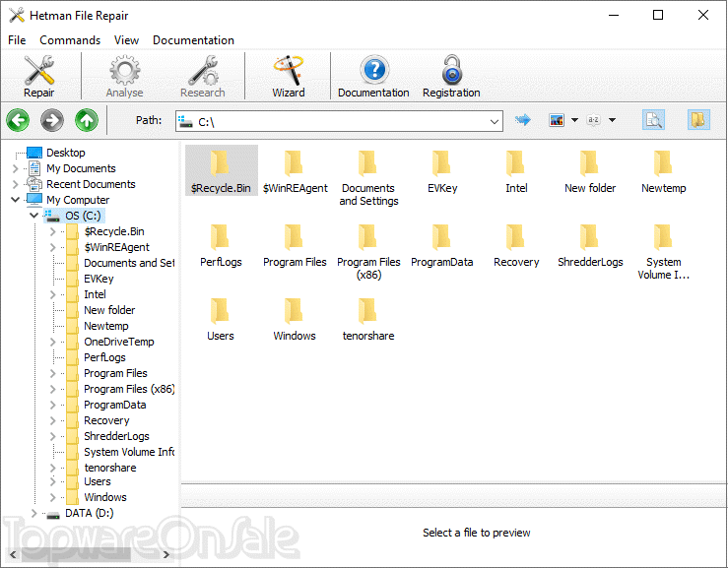Select DATA (D:) drive in tree
Image resolution: width=728 pixels, height=568 pixels.
click(x=89, y=513)
